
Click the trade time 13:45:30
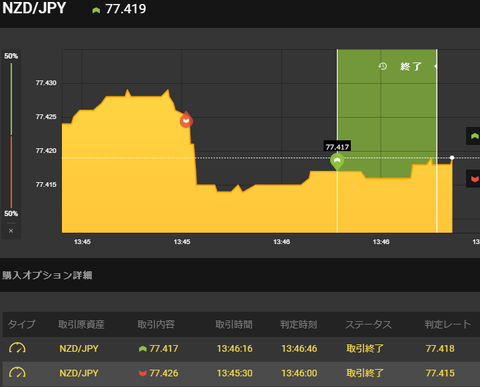pos(235,373)
